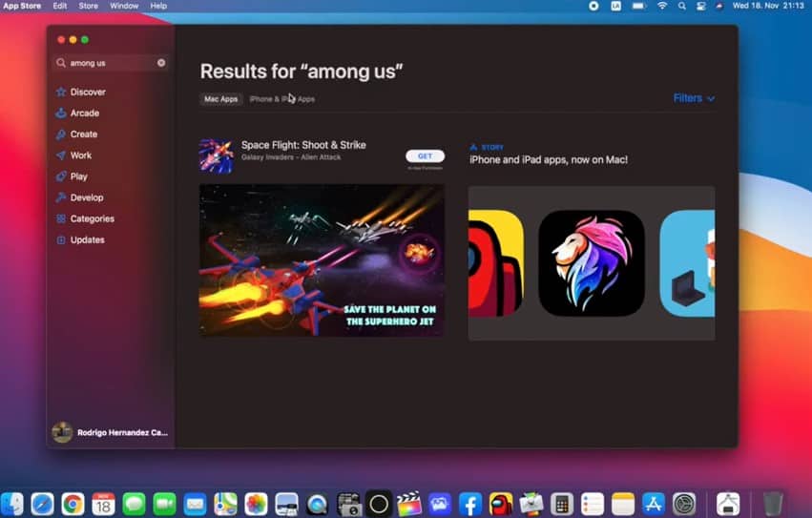Click the screen recording status icon
Image resolution: width=812 pixels, height=518 pixels.
[594, 6]
